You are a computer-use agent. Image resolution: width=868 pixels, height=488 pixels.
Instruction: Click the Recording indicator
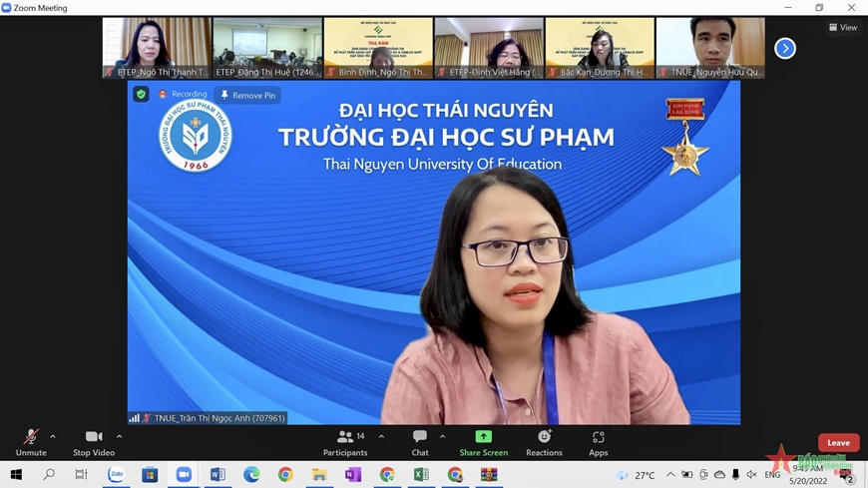pos(184,94)
